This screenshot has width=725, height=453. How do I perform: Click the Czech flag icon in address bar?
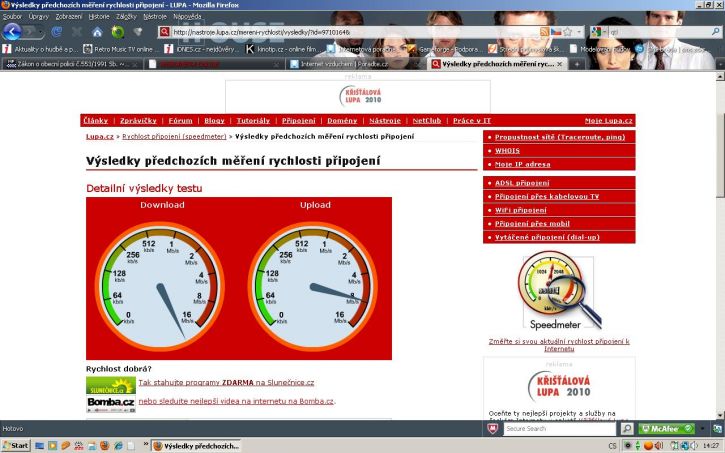point(556,31)
